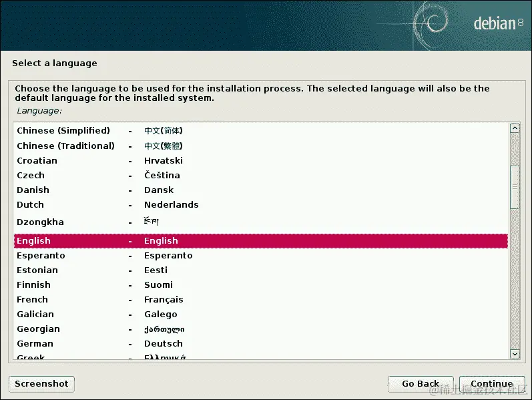Select the French language row
The image size is (532, 400).
[260, 299]
